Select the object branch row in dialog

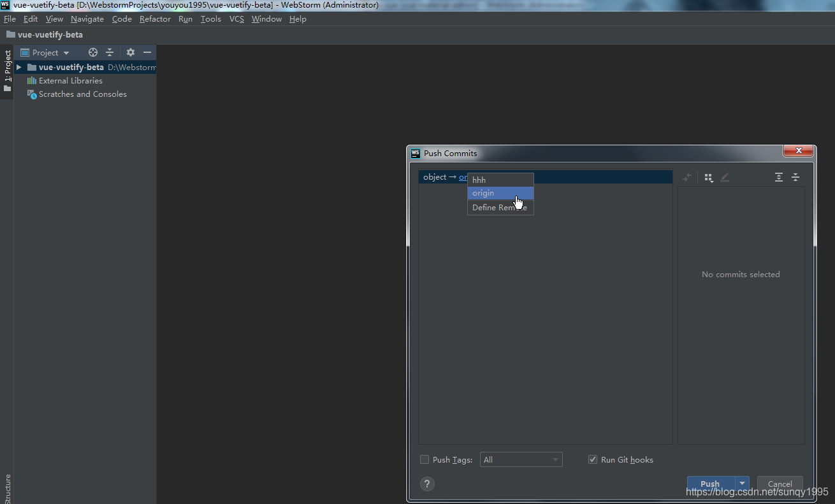point(545,177)
